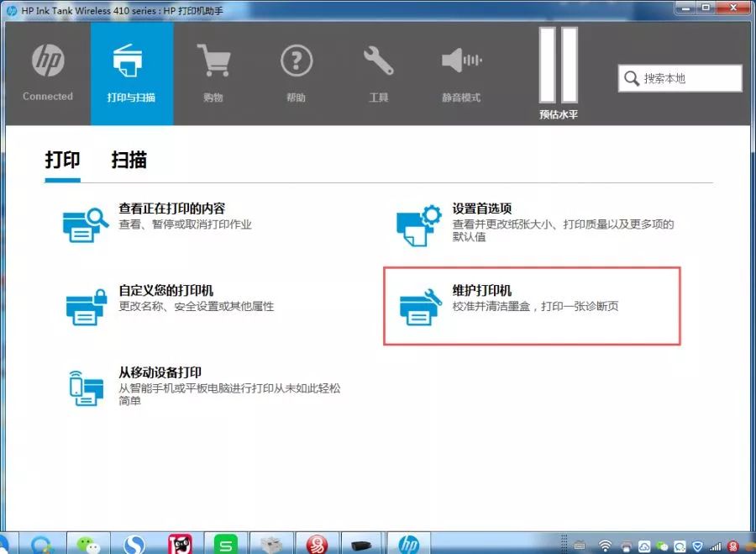This screenshot has width=756, height=554.
Task: Click the HP logo Connected icon
Action: [48, 71]
